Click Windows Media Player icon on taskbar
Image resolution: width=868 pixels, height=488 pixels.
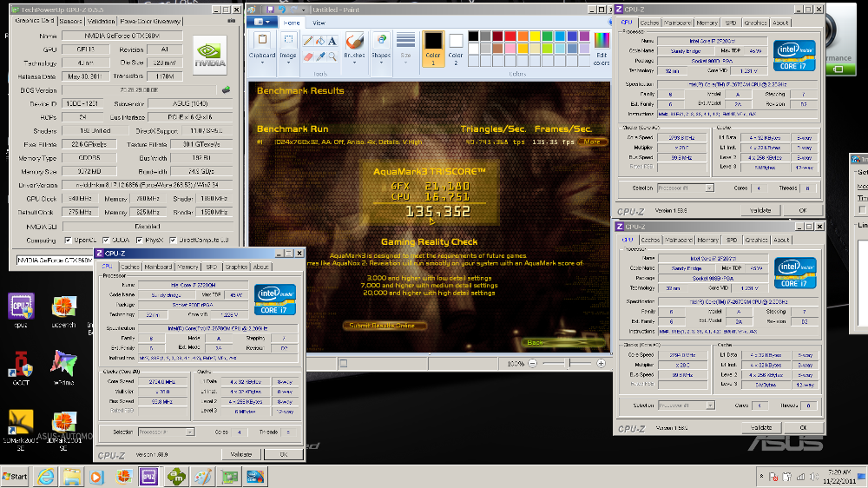click(96, 477)
